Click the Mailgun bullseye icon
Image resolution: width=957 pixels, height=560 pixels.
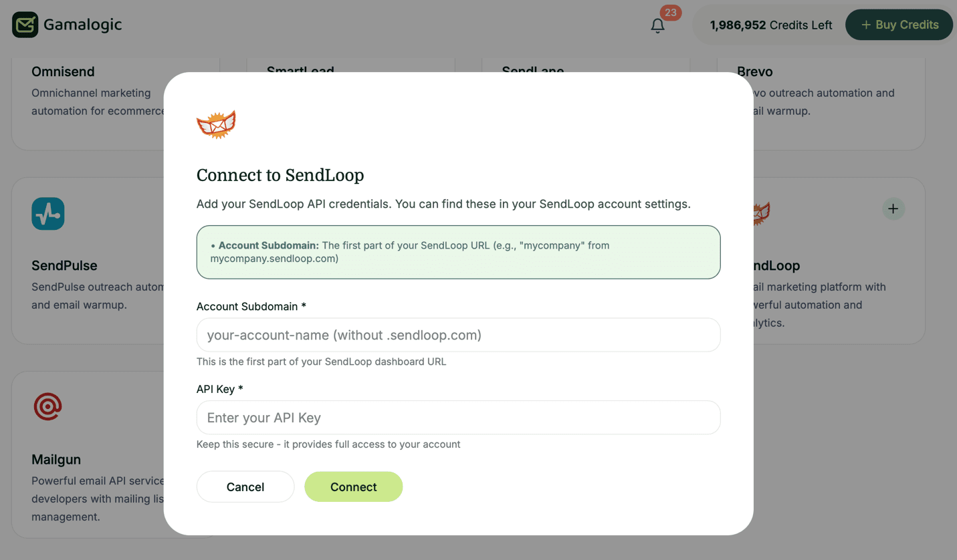(47, 406)
